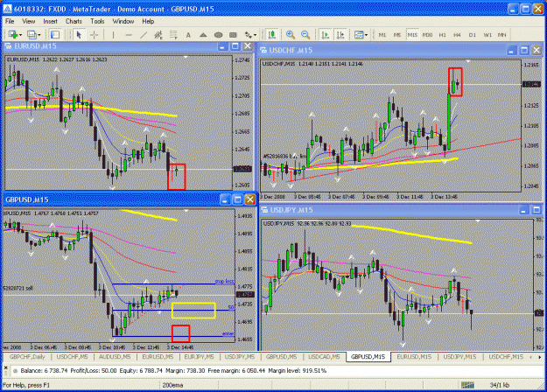This screenshot has height=392, width=547.
Task: Switch to the USDJPY,M15 chart tab
Action: point(459,357)
